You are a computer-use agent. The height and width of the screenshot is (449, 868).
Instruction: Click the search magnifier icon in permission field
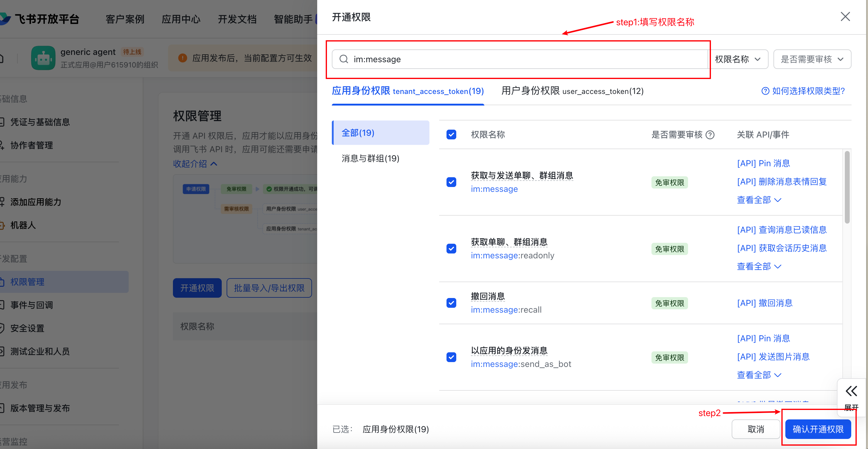pos(343,59)
